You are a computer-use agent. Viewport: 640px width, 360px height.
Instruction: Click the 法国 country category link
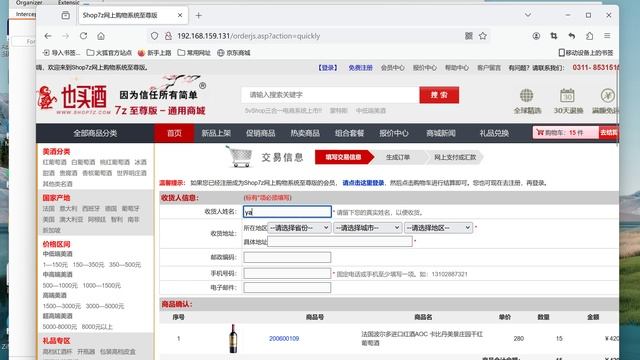(49, 209)
